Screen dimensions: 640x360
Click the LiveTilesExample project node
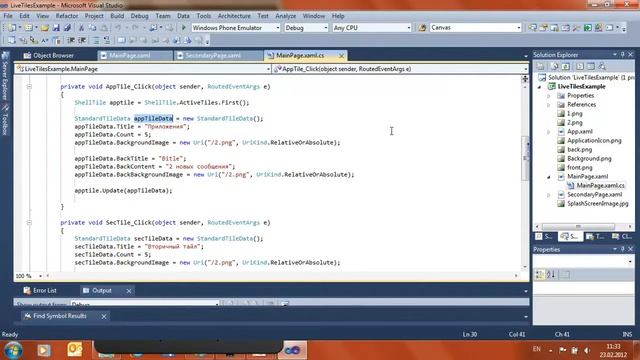[581, 87]
